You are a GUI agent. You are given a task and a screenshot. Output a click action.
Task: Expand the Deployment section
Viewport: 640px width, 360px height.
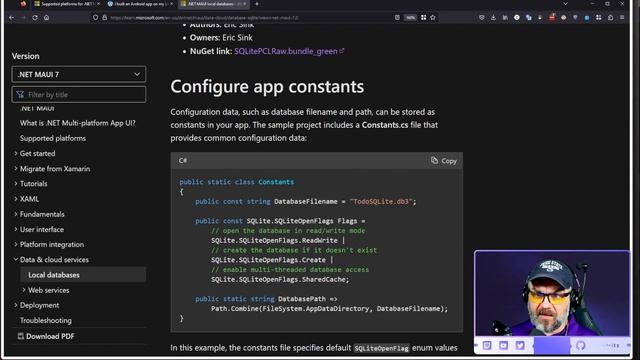pos(16,305)
